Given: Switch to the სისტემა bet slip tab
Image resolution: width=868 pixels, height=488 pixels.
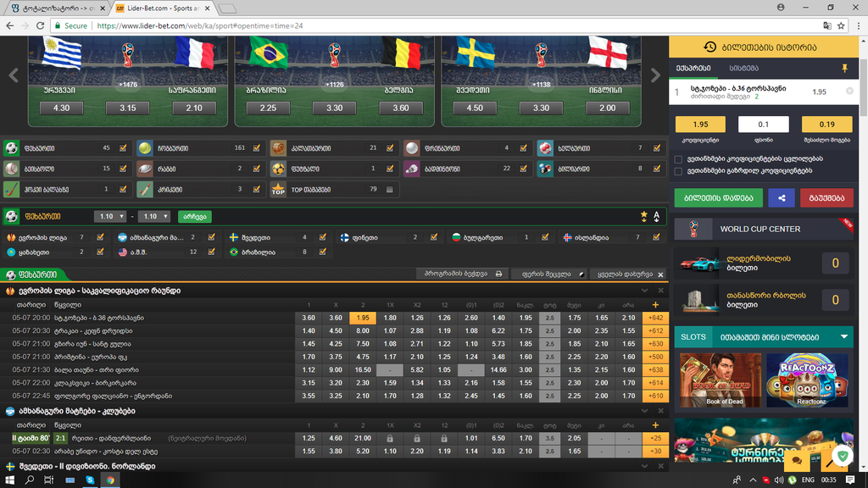Looking at the screenshot, I should pyautogui.click(x=743, y=68).
